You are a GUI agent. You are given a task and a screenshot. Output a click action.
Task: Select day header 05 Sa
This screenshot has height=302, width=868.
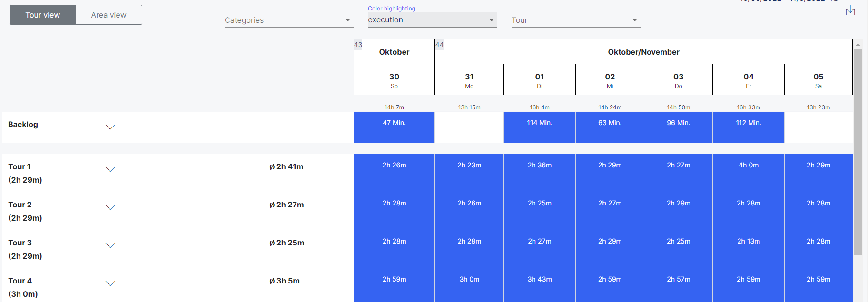(x=819, y=80)
